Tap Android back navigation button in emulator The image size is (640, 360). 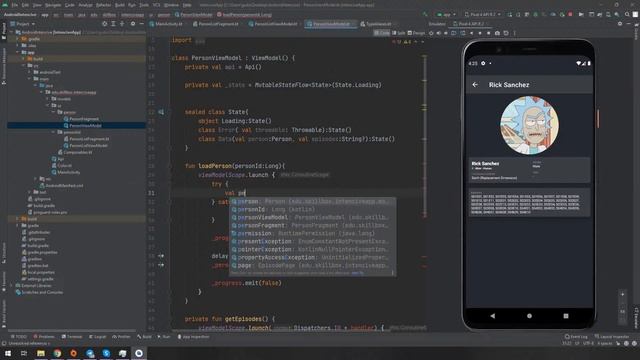pyautogui.click(x=493, y=316)
